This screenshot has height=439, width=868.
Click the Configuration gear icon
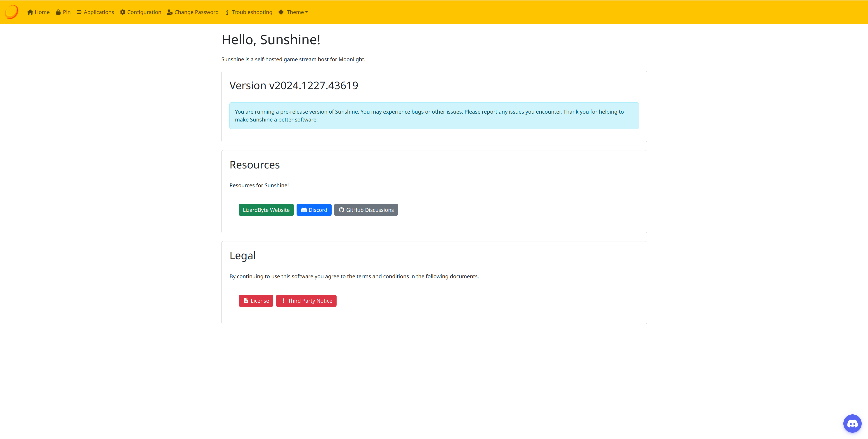(123, 12)
